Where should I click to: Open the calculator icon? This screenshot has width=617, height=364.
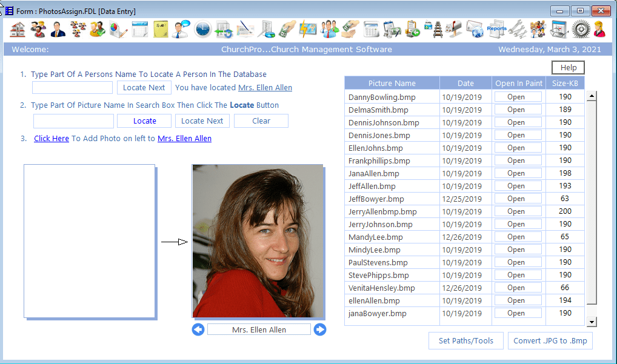371,30
